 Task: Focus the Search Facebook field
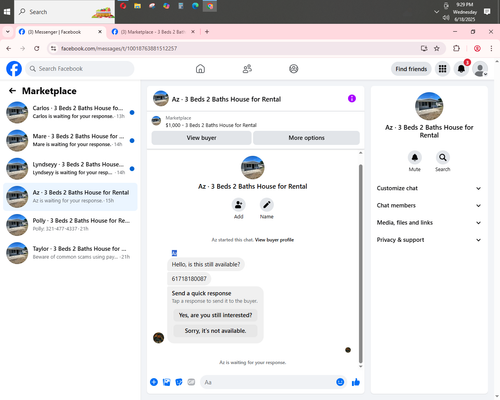[80, 69]
